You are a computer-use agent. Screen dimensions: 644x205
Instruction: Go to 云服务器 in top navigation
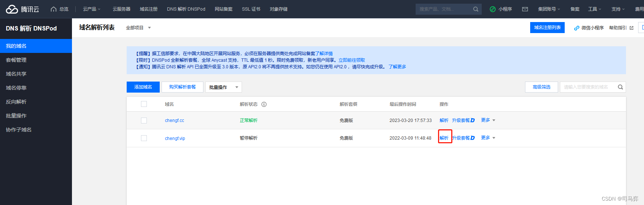122,9
